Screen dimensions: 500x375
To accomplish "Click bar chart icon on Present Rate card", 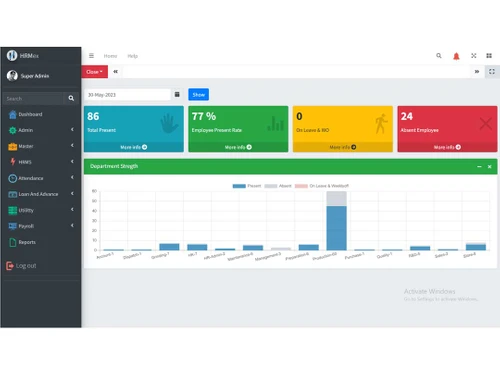I will coord(276,123).
